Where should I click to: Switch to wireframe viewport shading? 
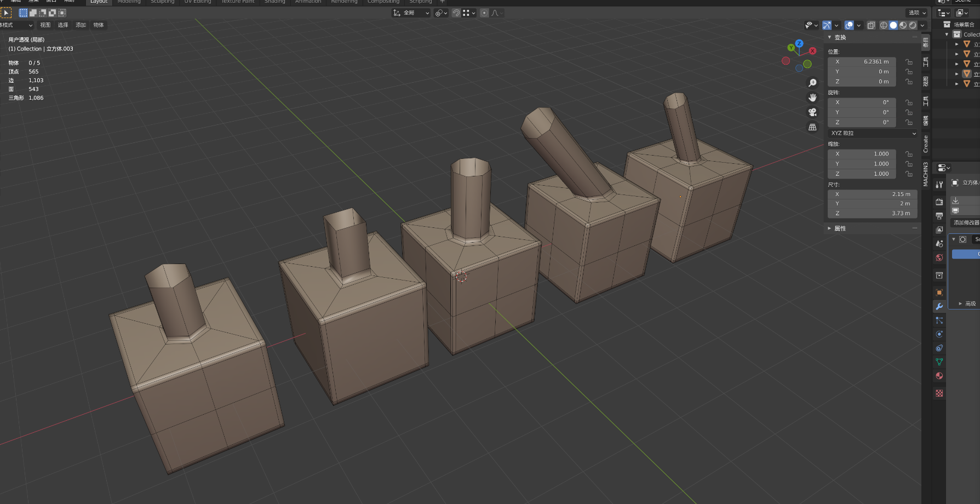pyautogui.click(x=884, y=25)
